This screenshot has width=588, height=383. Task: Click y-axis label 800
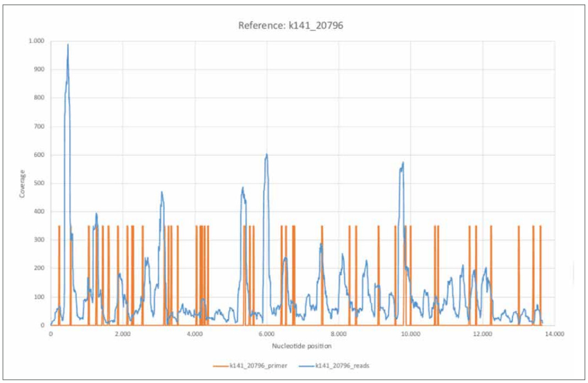[40, 98]
